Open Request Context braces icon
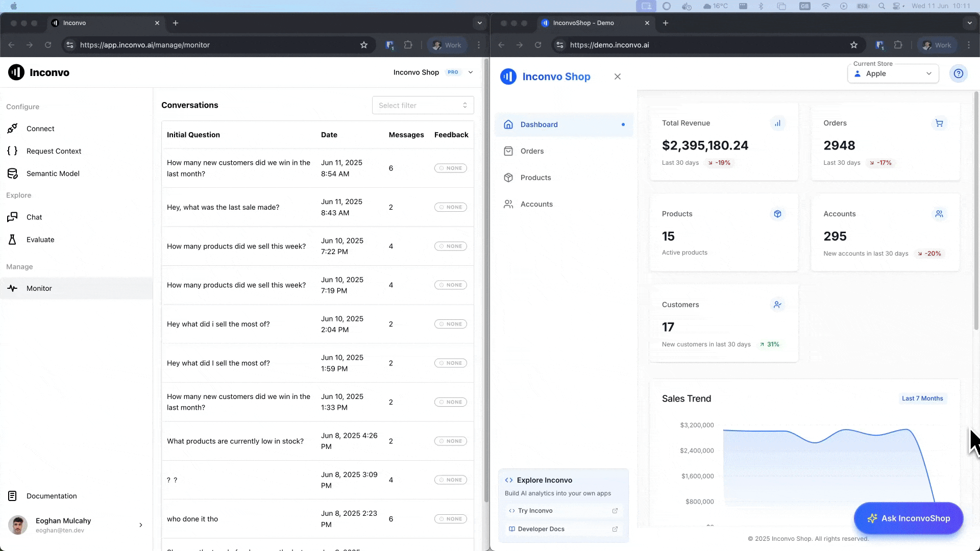Viewport: 980px width, 551px height. point(12,151)
